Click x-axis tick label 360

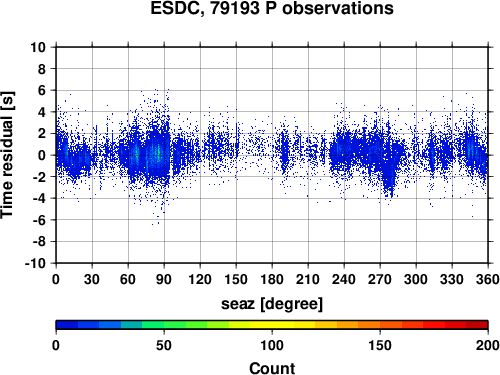coord(488,279)
